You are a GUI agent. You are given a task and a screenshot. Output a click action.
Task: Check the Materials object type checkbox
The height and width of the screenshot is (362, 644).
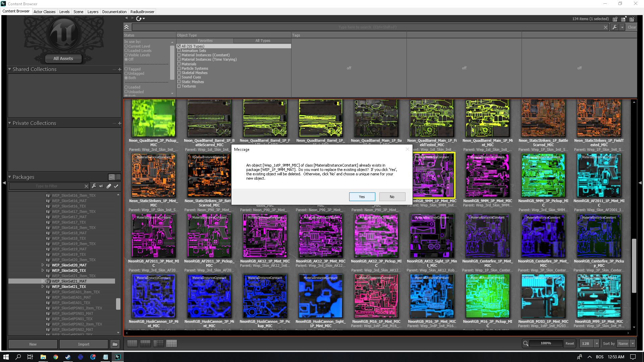pyautogui.click(x=179, y=64)
